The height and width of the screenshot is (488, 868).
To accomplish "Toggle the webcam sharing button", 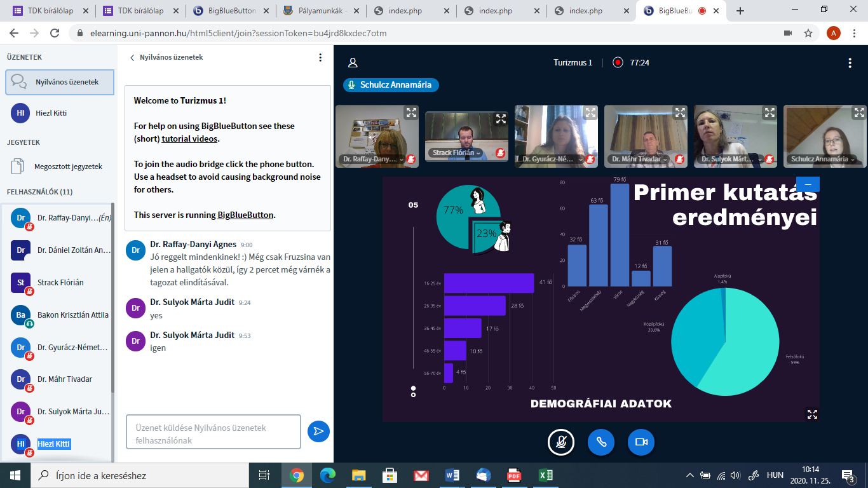I will click(641, 442).
